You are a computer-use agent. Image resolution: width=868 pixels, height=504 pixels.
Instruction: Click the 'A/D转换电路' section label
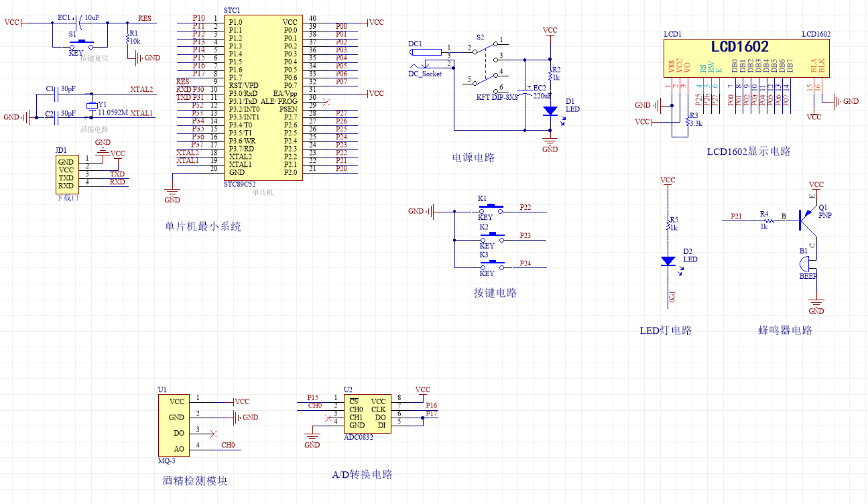pos(362,475)
